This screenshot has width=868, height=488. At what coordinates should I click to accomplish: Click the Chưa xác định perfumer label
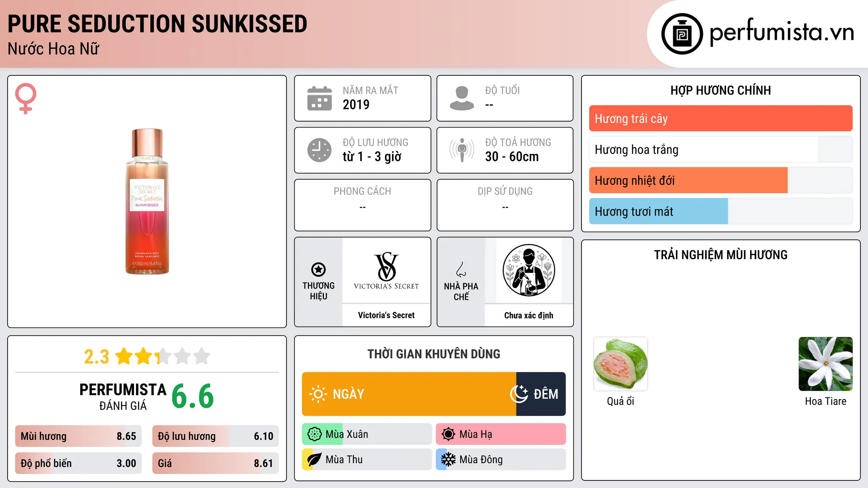[x=529, y=315]
